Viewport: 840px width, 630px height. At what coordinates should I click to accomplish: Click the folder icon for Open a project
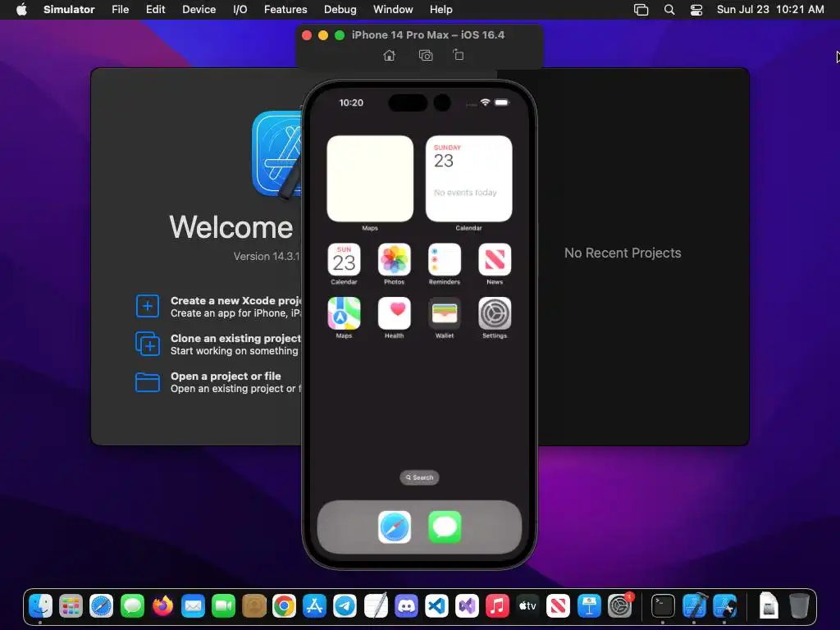(148, 382)
